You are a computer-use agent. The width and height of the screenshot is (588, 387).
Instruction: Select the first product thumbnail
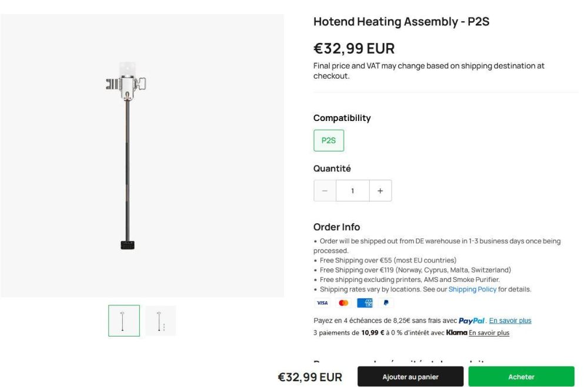click(x=124, y=320)
